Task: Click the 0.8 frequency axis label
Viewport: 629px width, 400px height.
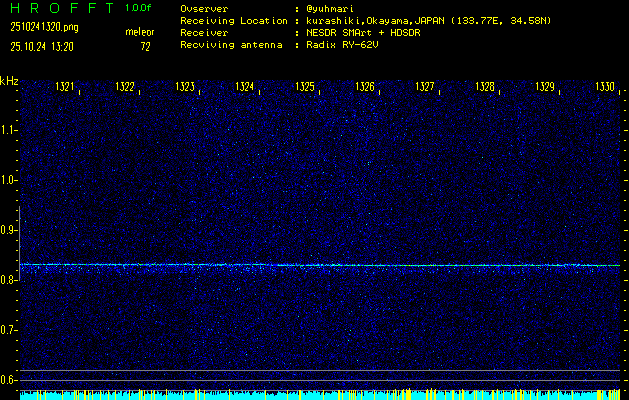Action: (9, 280)
